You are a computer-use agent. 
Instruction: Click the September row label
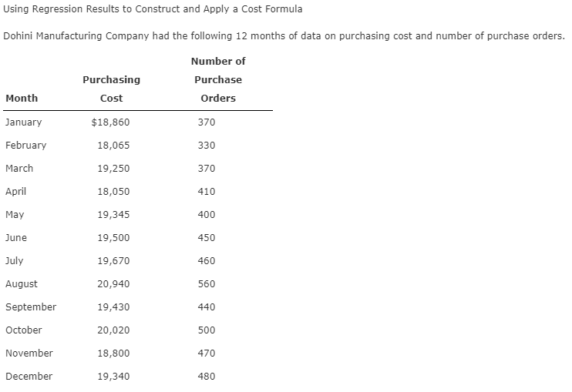pos(31,307)
